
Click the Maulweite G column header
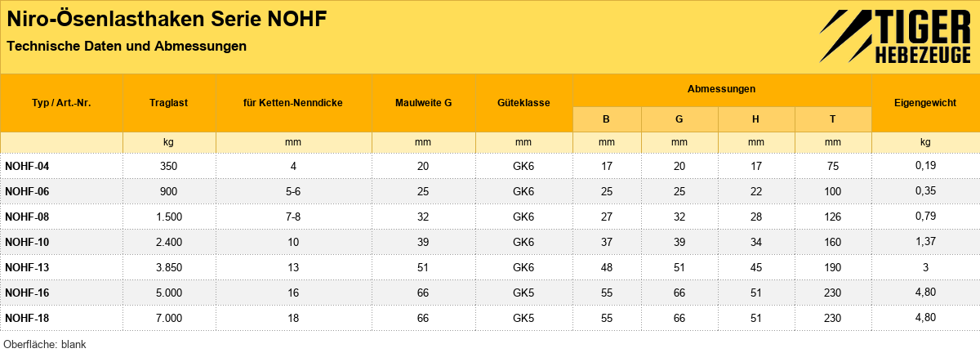click(423, 104)
